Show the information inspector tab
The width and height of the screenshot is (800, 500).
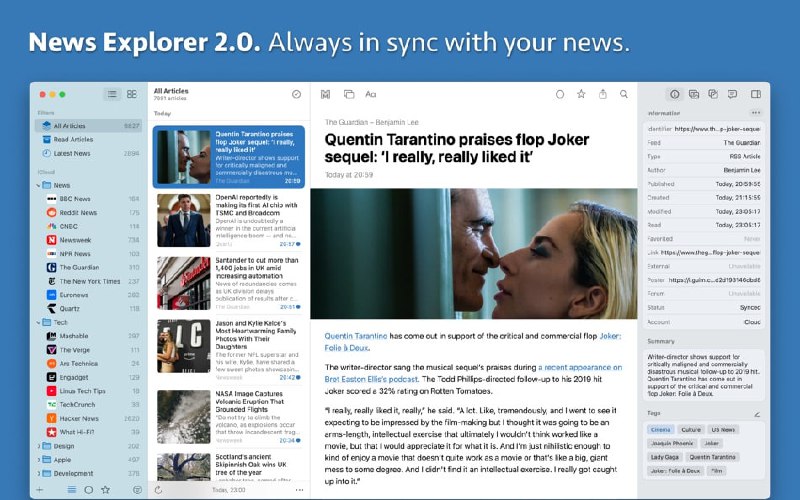coord(675,94)
